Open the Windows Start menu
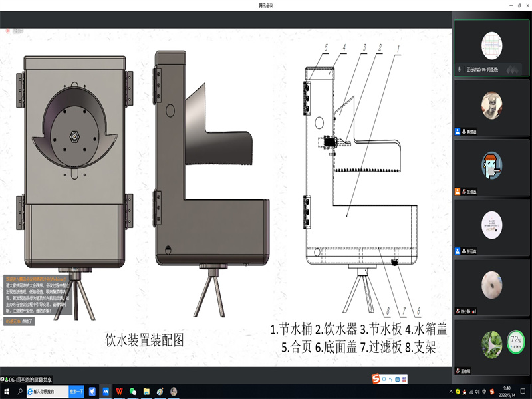The image size is (532, 399). [5, 391]
